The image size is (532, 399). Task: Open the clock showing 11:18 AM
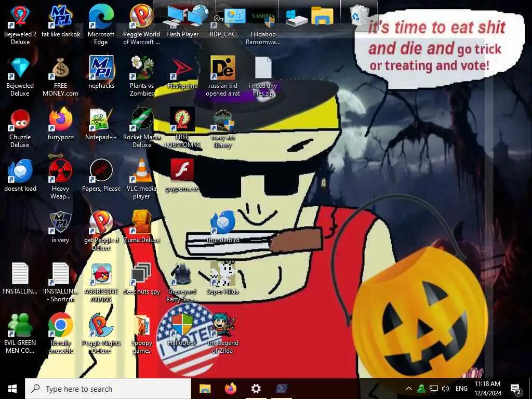[x=487, y=389]
